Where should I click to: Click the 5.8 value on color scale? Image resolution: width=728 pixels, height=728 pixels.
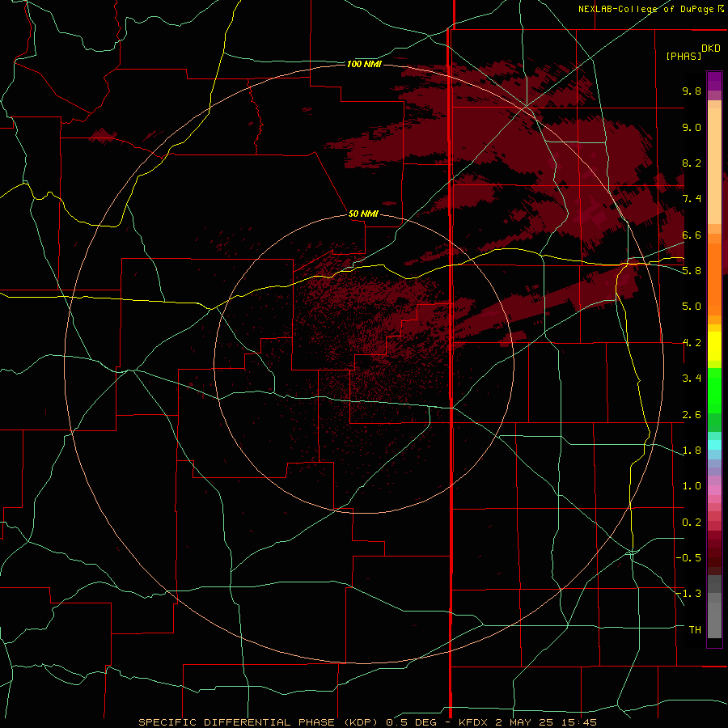pos(692,271)
